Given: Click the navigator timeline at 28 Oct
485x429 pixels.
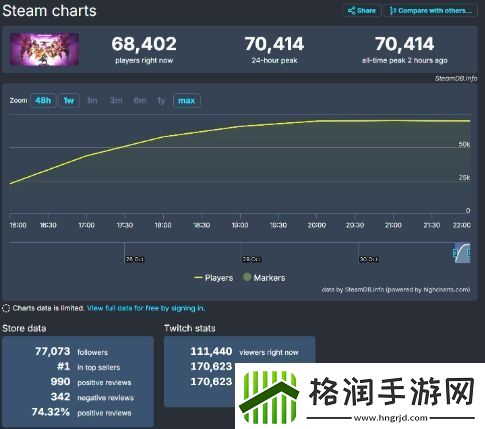Looking at the screenshot, I should click(x=252, y=259).
